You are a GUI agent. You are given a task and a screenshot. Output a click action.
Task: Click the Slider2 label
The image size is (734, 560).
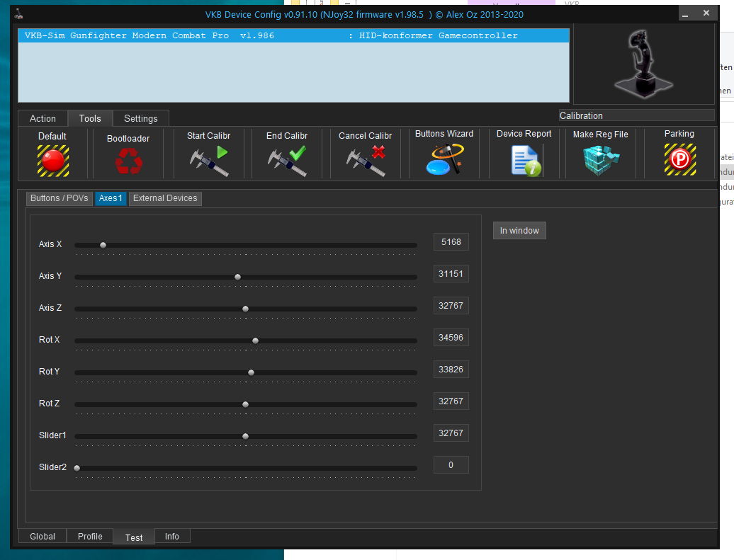click(52, 467)
